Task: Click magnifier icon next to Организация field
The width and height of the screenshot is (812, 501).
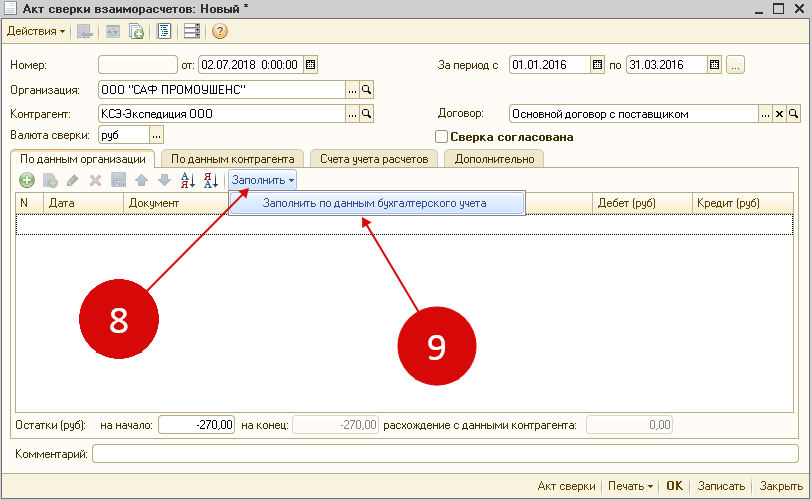Action: [x=366, y=90]
